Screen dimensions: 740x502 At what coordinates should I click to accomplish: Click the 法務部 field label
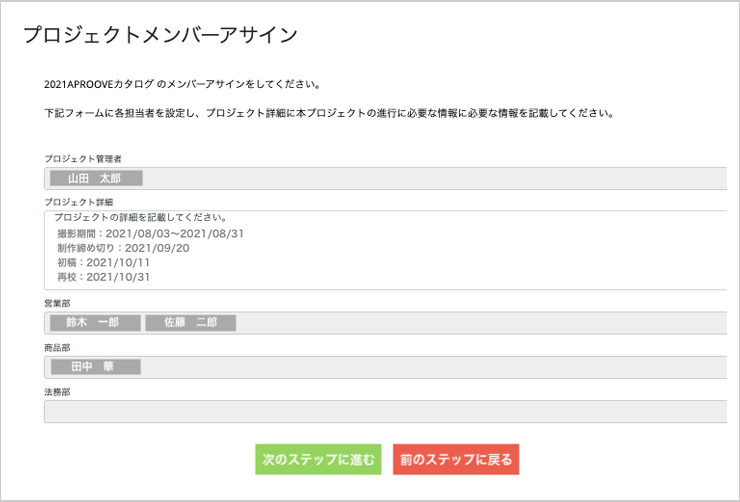(x=57, y=392)
